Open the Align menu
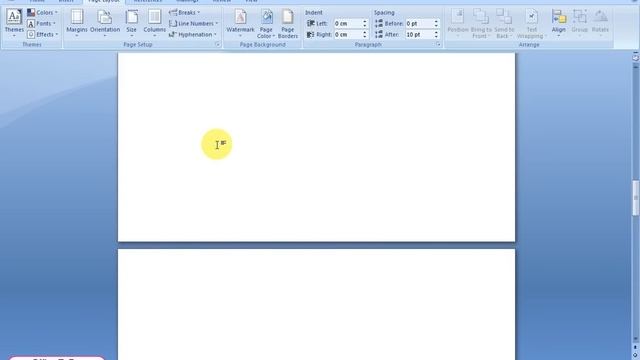The height and width of the screenshot is (360, 640). click(558, 23)
